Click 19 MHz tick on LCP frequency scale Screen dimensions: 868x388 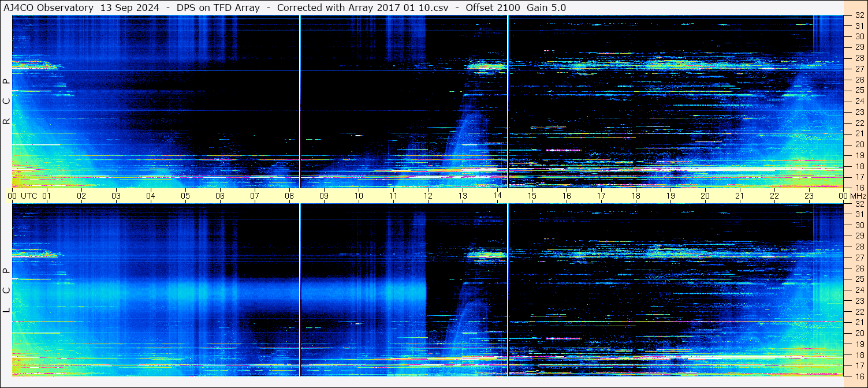tap(859, 344)
